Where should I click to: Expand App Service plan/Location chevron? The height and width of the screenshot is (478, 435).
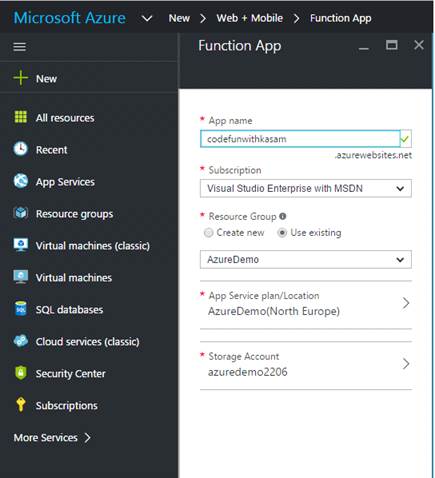pyautogui.click(x=406, y=303)
